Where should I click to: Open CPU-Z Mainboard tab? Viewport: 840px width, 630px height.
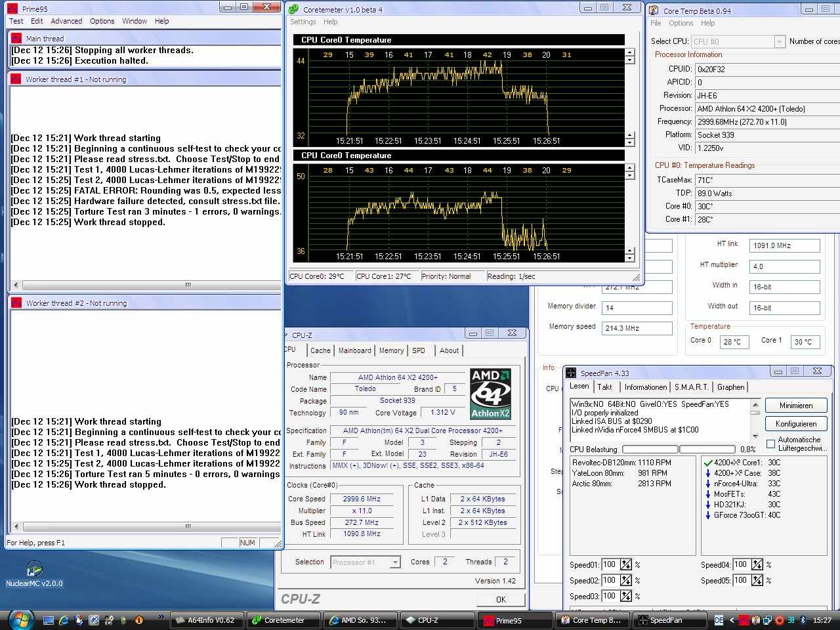pyautogui.click(x=354, y=350)
